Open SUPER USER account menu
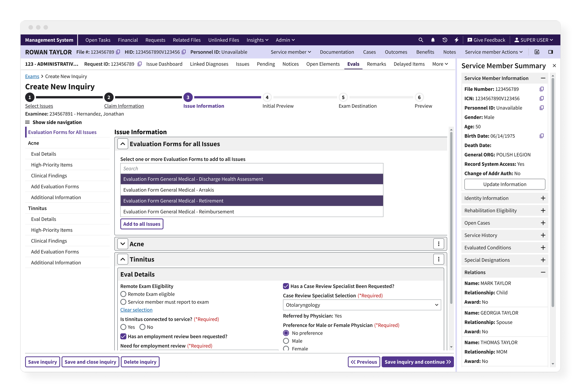This screenshot has width=581, height=392. (534, 40)
